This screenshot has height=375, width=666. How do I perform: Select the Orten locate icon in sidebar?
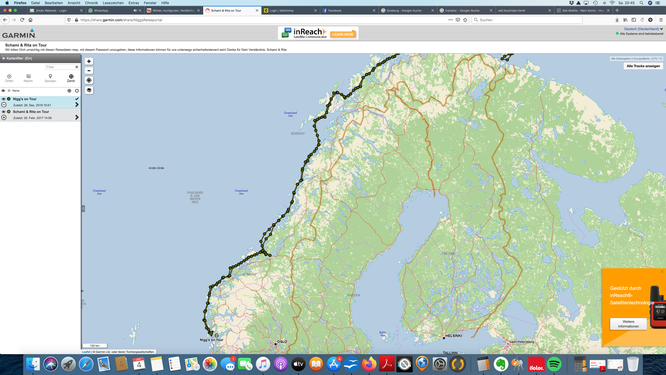(x=9, y=78)
